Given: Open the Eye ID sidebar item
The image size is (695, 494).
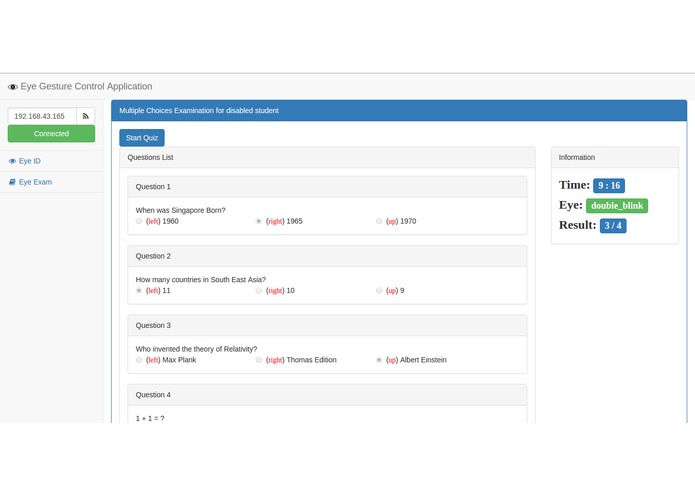Looking at the screenshot, I should click(x=51, y=161).
